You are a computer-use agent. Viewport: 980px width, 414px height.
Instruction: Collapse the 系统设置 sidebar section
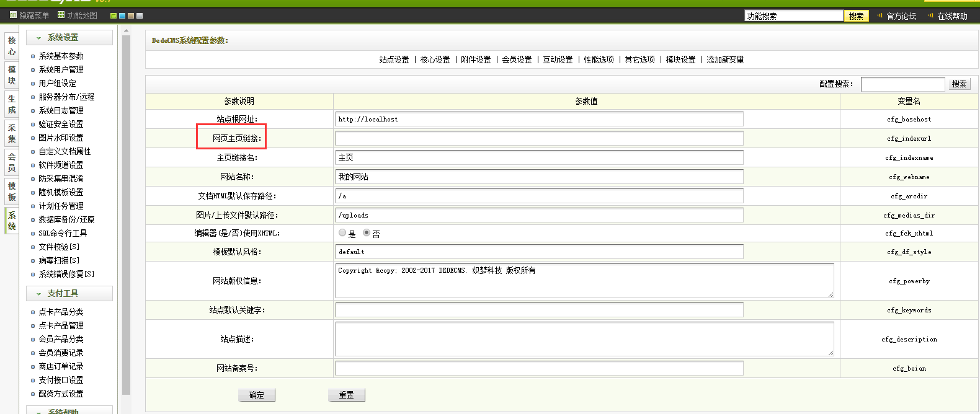click(69, 38)
